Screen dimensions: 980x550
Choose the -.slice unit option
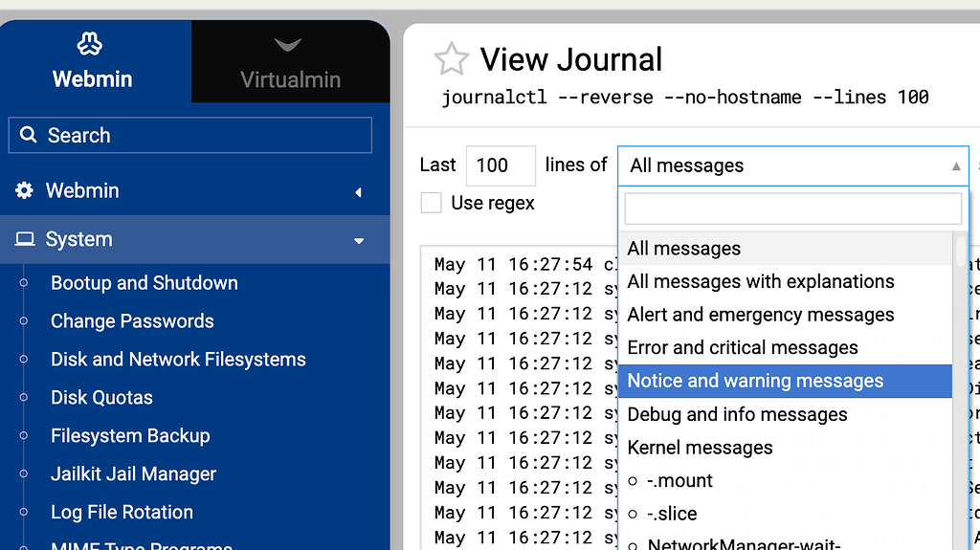(785, 513)
